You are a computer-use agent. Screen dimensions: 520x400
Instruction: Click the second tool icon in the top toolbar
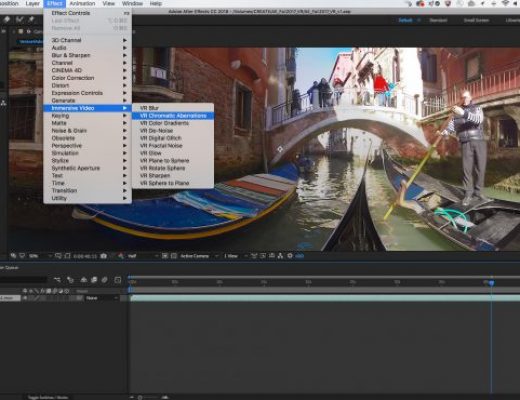click(x=20, y=20)
